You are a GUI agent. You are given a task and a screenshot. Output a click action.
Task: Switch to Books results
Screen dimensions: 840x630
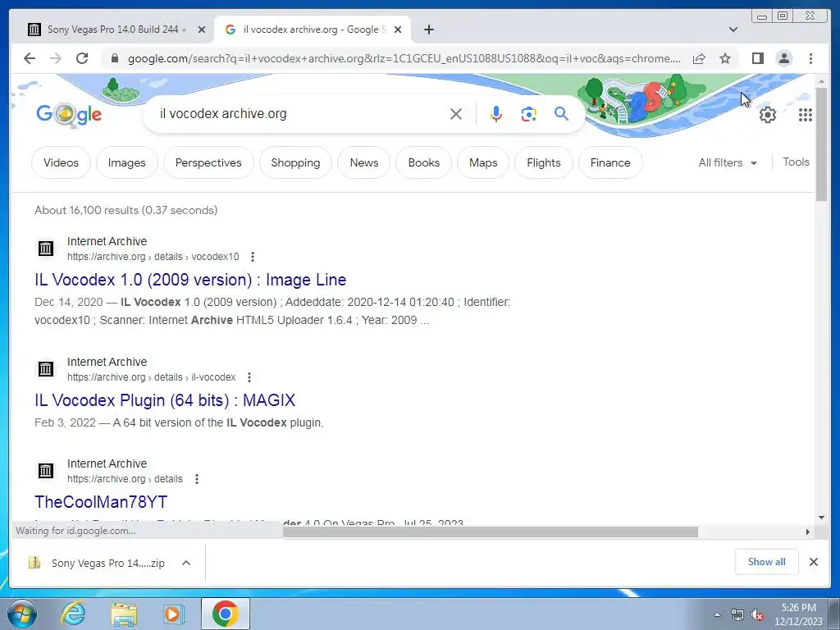pos(424,162)
